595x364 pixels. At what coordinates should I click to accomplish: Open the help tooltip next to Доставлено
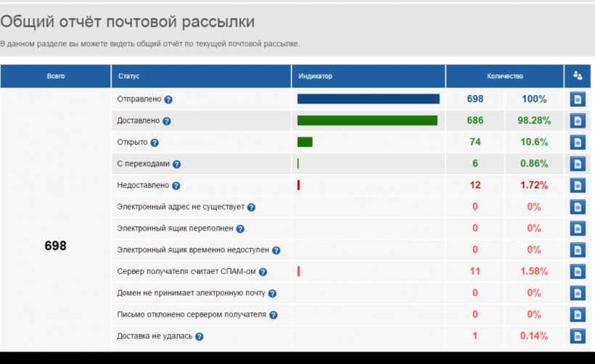(x=167, y=121)
